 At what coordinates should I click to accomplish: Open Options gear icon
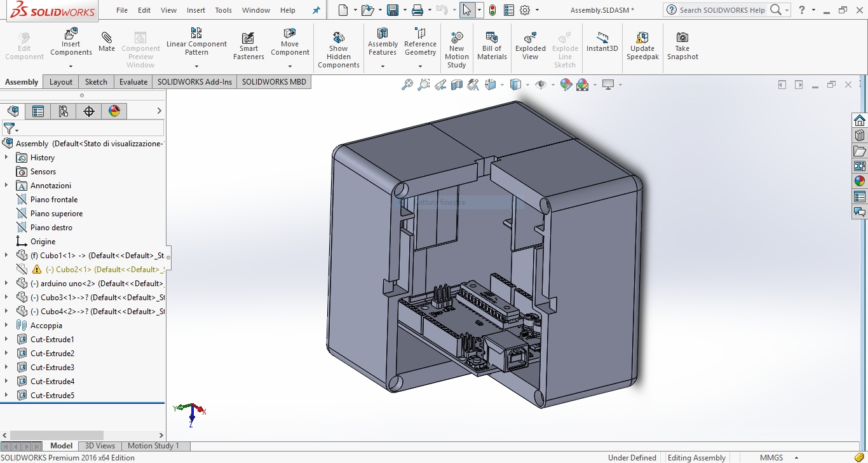point(525,10)
